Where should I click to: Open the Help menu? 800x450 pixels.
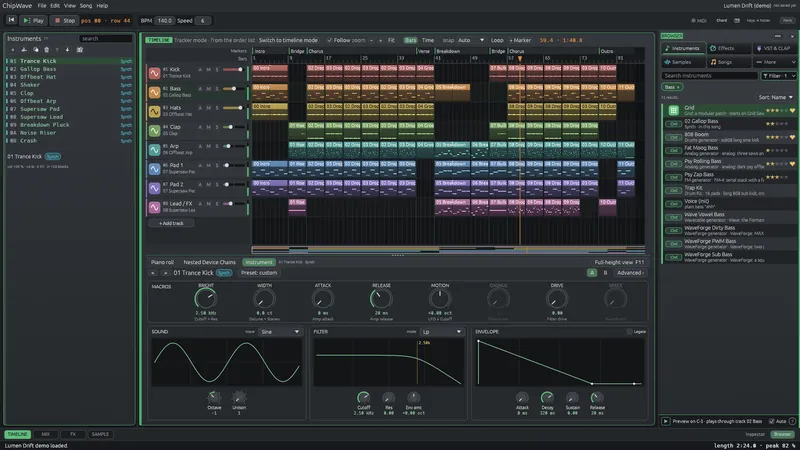click(x=102, y=6)
